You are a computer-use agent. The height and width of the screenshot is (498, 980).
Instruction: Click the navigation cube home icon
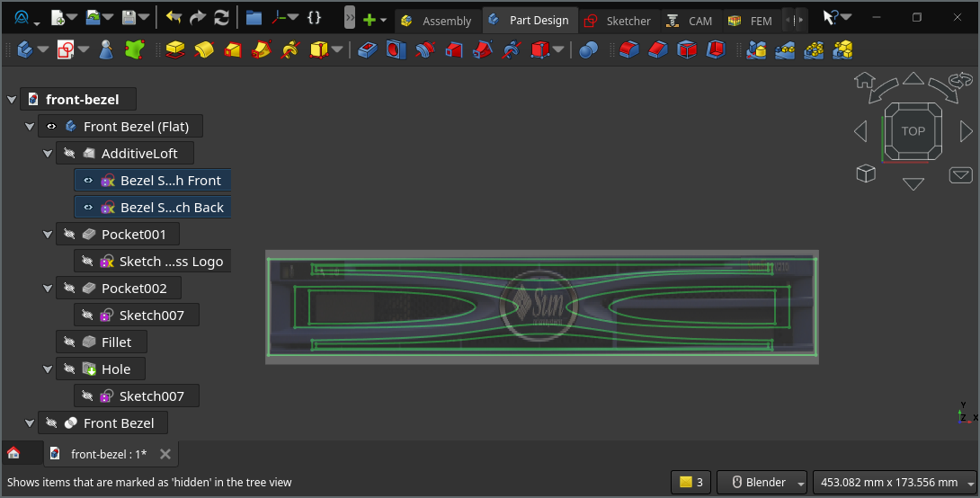click(x=864, y=81)
